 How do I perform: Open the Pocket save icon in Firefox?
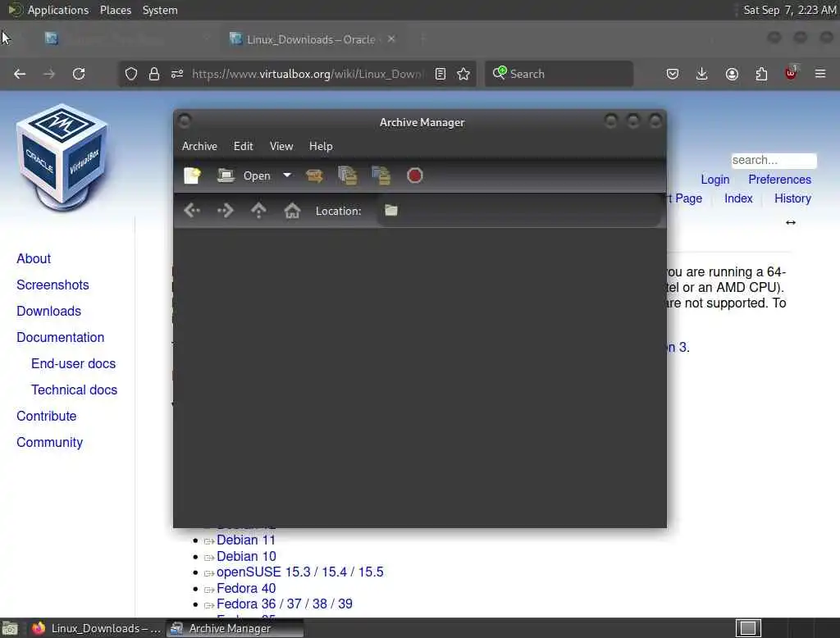click(673, 74)
